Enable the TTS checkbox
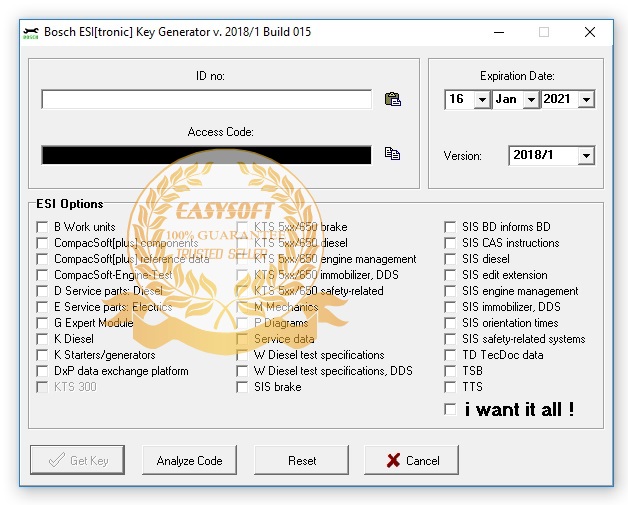 click(x=450, y=387)
